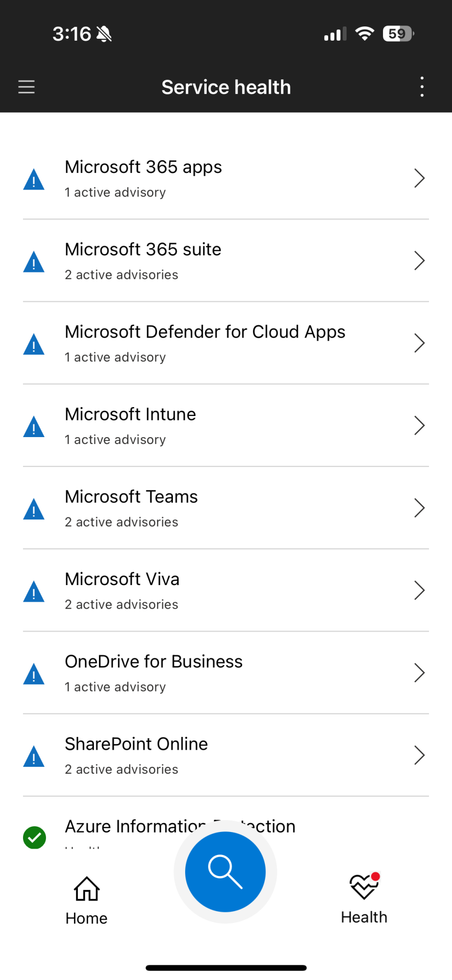
Task: Switch to the Health tab
Action: click(364, 899)
